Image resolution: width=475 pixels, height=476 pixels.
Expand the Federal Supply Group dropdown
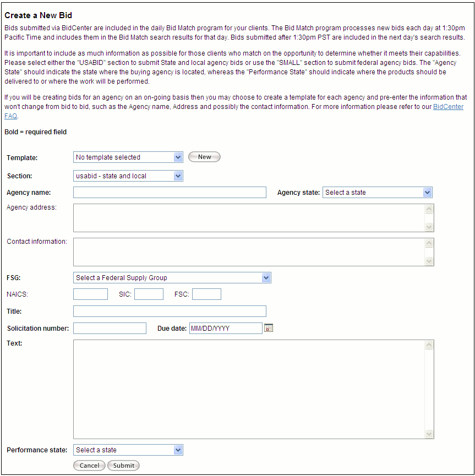[x=172, y=278]
